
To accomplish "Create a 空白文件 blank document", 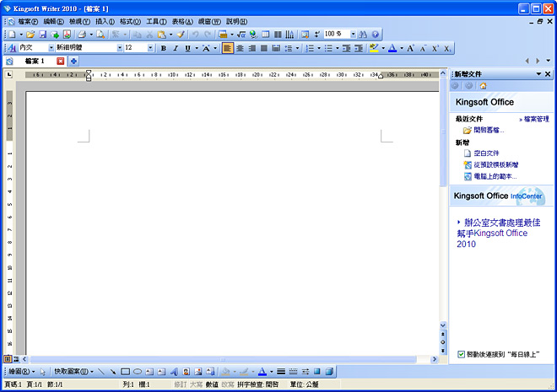I will pyautogui.click(x=486, y=153).
